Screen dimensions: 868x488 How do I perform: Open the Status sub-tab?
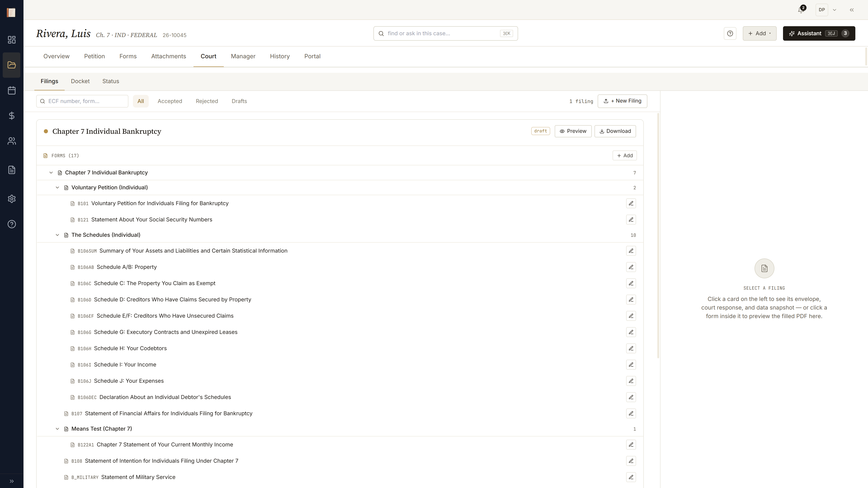coord(111,81)
